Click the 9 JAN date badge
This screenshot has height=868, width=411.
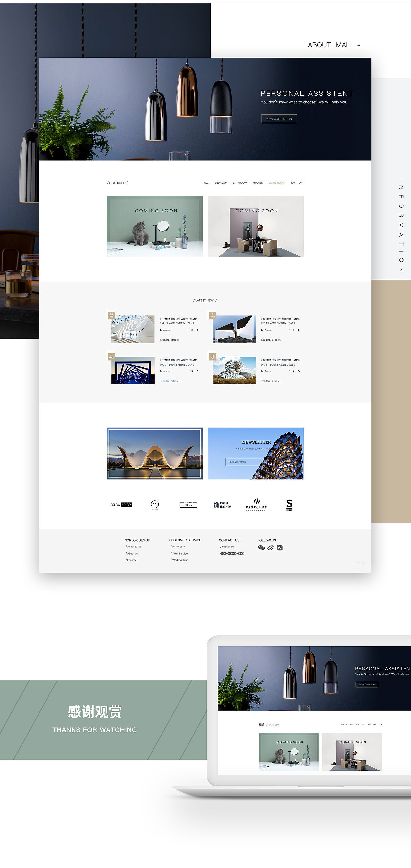[x=212, y=315]
